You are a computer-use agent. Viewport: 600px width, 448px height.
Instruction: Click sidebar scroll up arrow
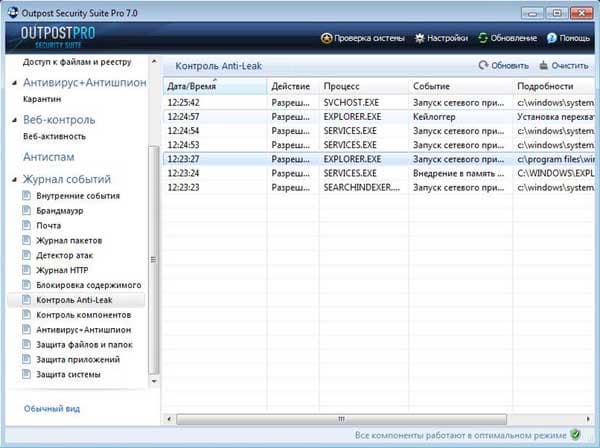pos(154,61)
